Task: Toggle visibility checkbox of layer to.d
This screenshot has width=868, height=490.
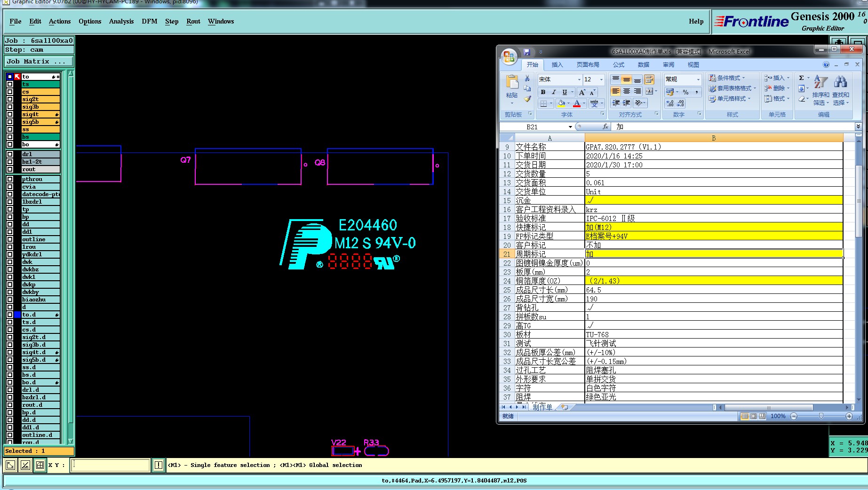Action: 10,315
